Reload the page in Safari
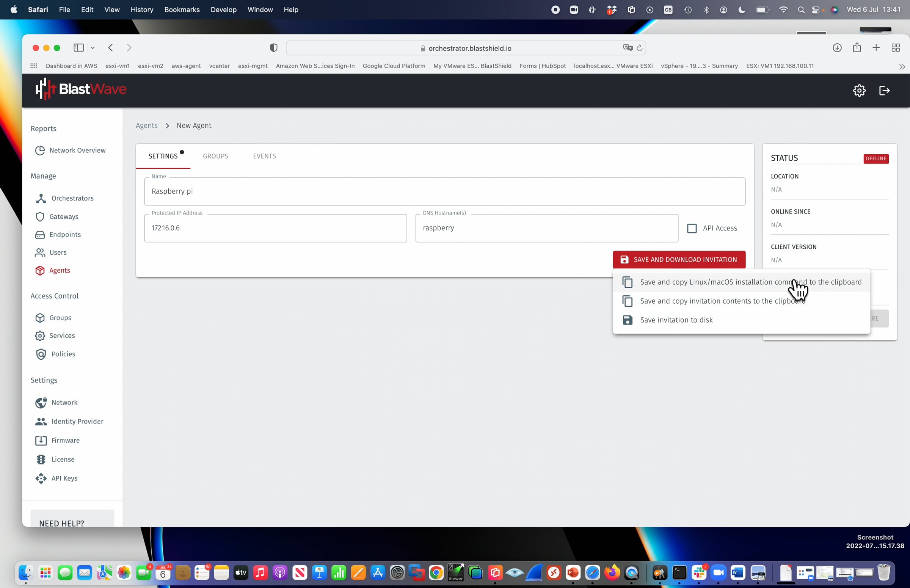Viewport: 910px width, 588px height. 640,48
